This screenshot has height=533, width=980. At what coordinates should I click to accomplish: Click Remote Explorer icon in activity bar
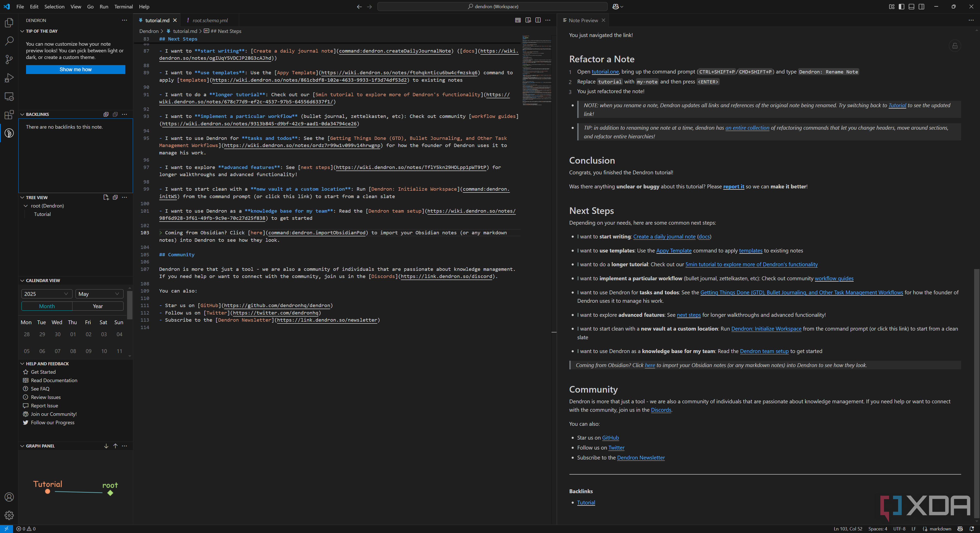tap(9, 97)
